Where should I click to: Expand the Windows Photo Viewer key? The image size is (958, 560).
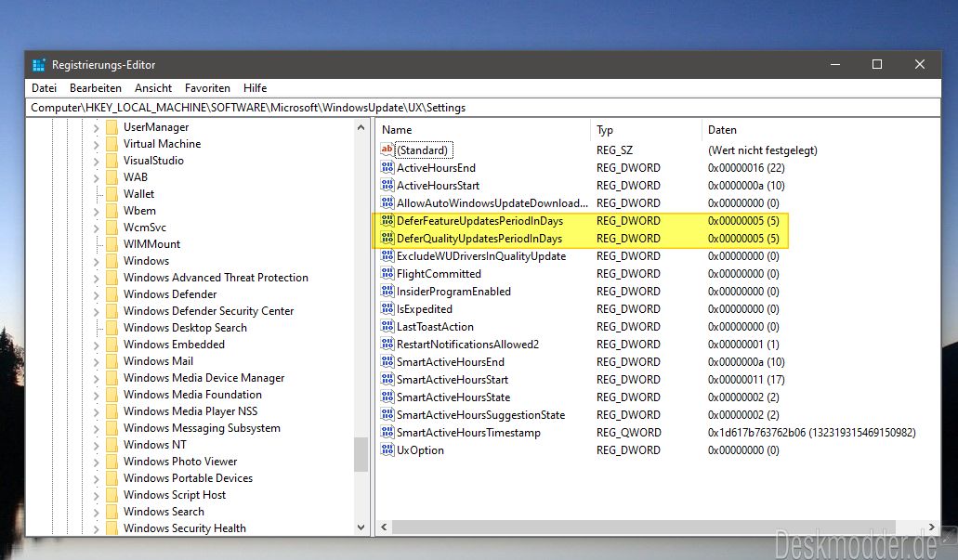(96, 462)
